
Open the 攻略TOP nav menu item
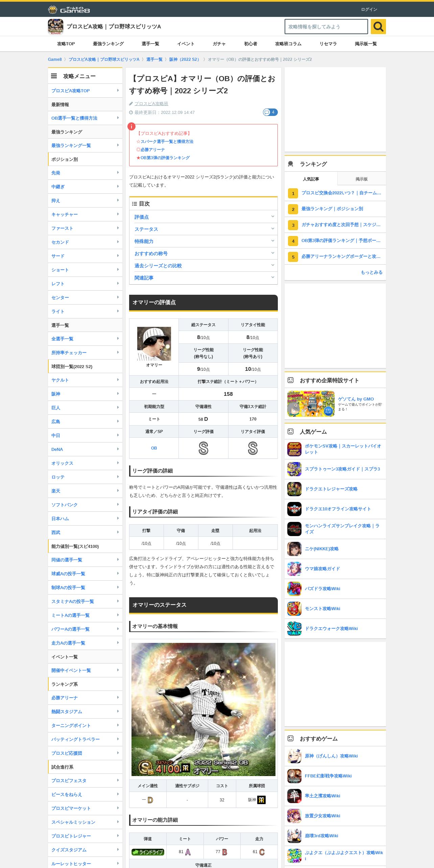click(x=66, y=44)
